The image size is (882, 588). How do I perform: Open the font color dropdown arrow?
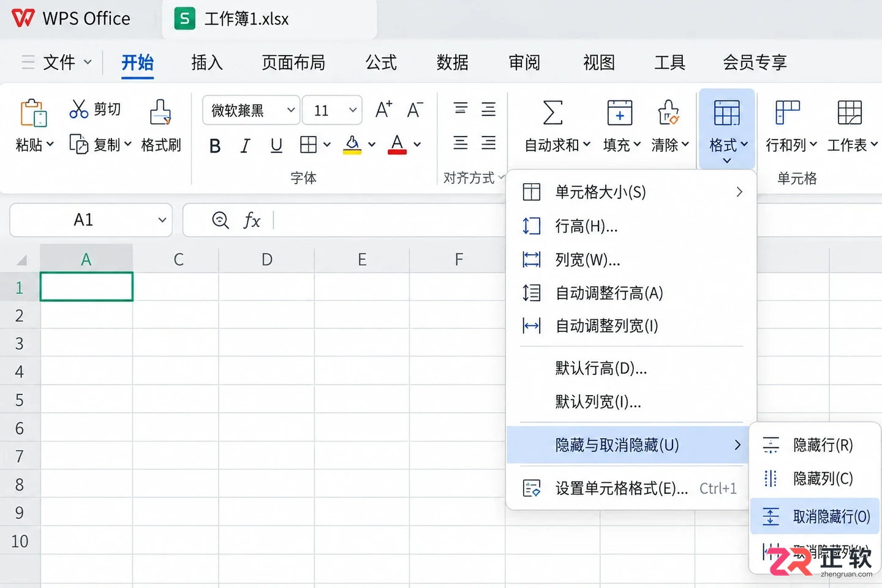coord(417,145)
